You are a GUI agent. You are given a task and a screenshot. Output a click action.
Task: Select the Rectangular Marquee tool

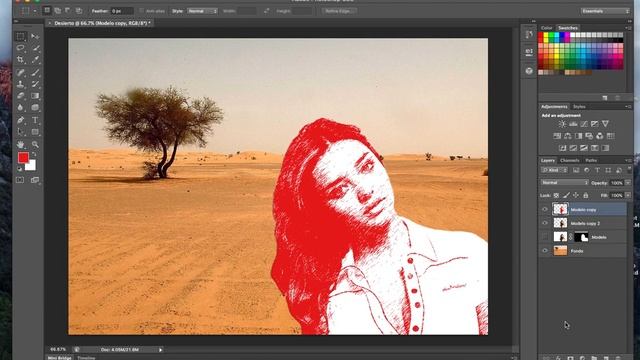click(x=20, y=37)
